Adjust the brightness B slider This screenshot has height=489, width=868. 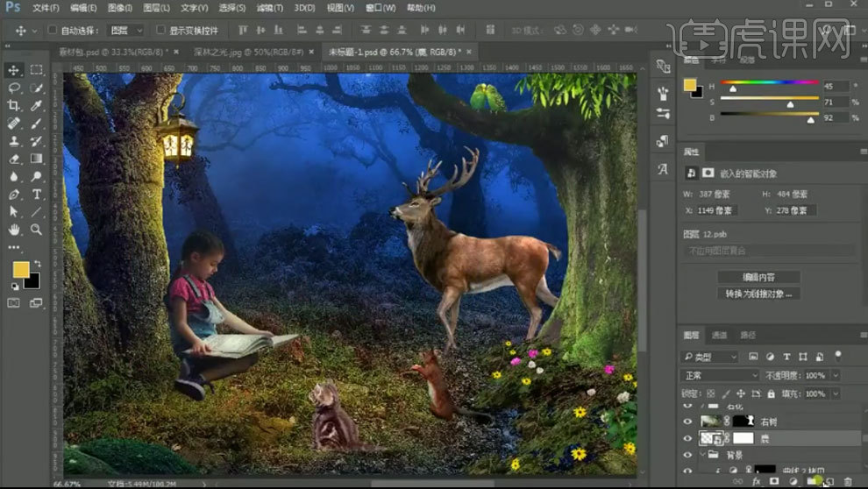click(811, 119)
